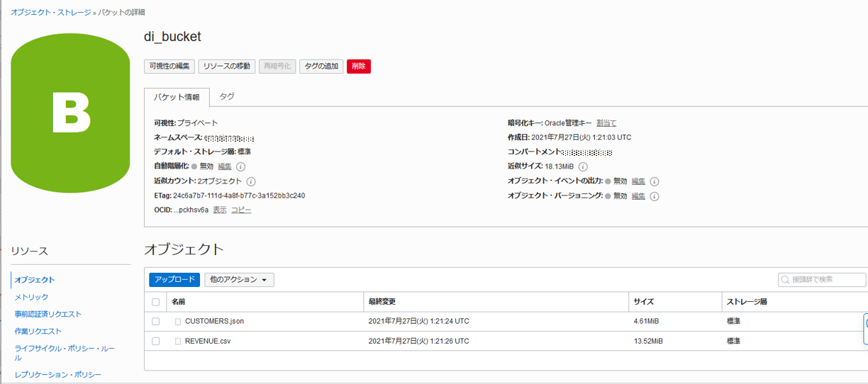Click info icon next to 自動階層化
The width and height of the screenshot is (868, 384).
pyautogui.click(x=240, y=166)
